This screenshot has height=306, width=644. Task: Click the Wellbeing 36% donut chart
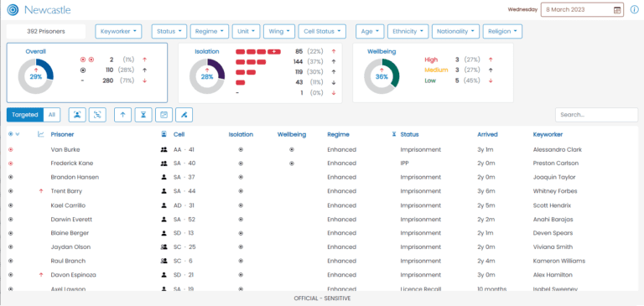coord(382,76)
